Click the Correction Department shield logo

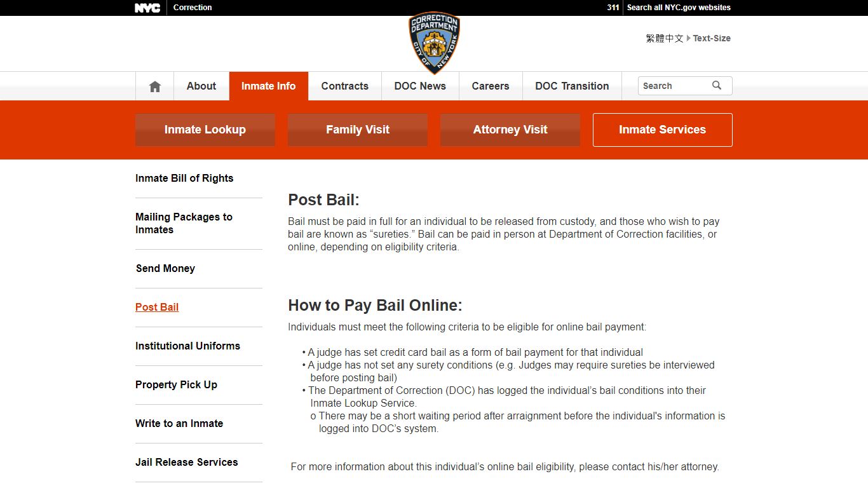[434, 43]
